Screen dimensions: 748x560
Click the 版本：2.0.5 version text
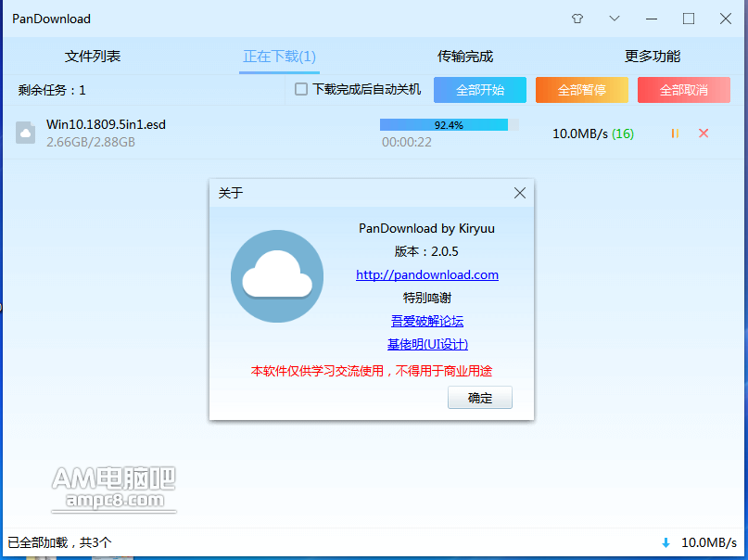[x=426, y=251]
